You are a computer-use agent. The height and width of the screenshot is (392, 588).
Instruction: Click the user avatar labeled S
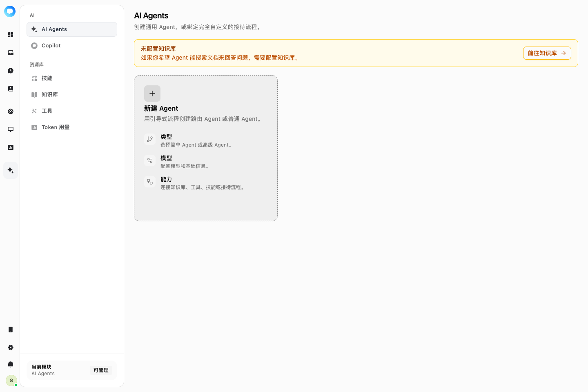(x=11, y=381)
